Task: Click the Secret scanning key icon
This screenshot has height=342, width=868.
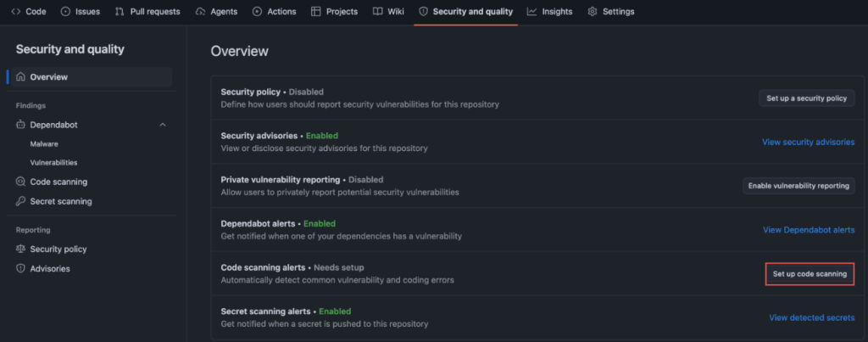Action: (21, 201)
